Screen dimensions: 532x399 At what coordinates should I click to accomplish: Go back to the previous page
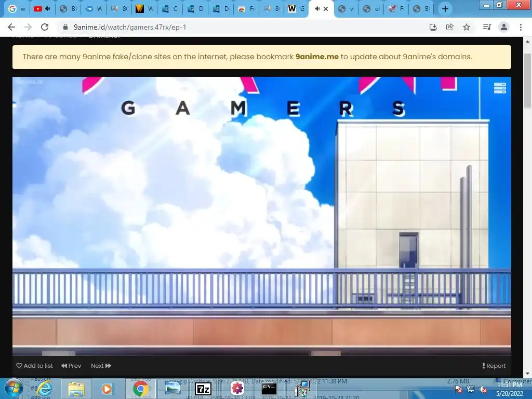pos(11,27)
